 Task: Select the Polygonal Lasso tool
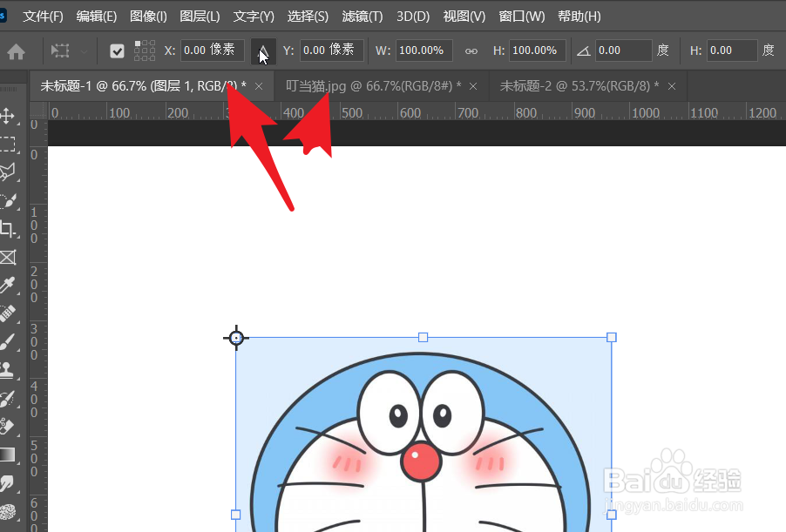(x=9, y=172)
